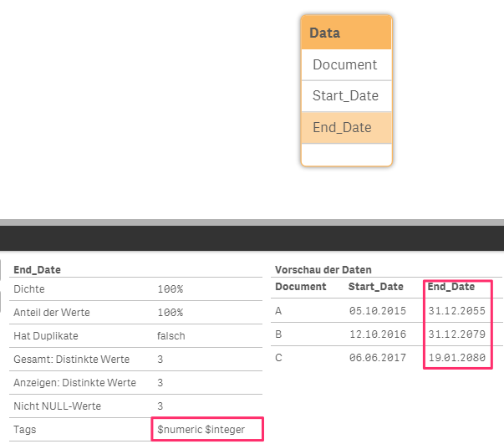Viewport: 504px width, 444px height.
Task: Click the end date 31.12.2055 cell
Action: coord(456,312)
